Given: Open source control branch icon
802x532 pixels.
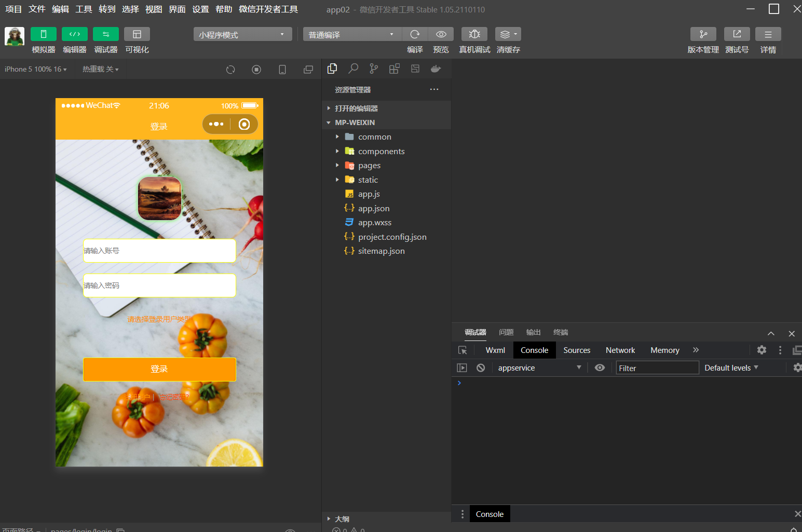Looking at the screenshot, I should tap(374, 69).
